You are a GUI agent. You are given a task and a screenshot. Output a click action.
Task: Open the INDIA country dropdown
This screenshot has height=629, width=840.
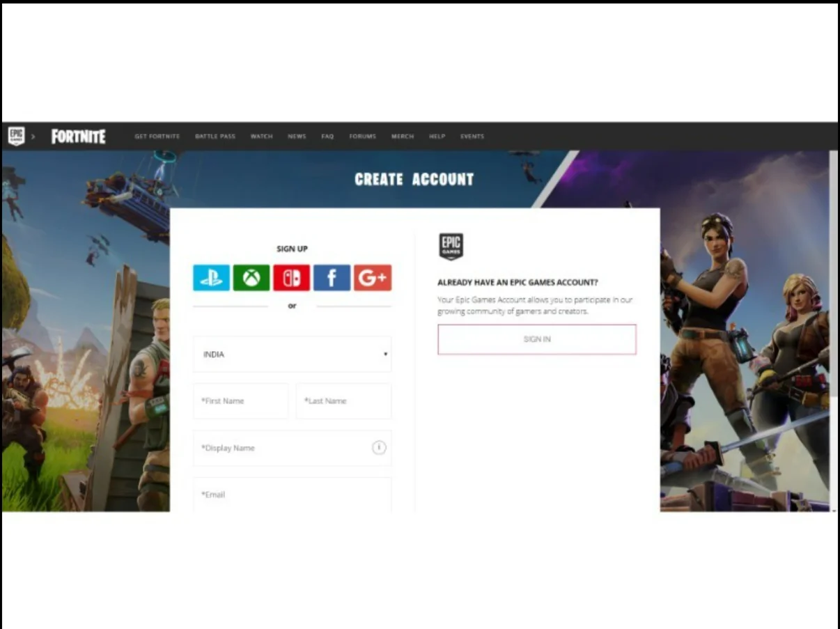point(292,354)
